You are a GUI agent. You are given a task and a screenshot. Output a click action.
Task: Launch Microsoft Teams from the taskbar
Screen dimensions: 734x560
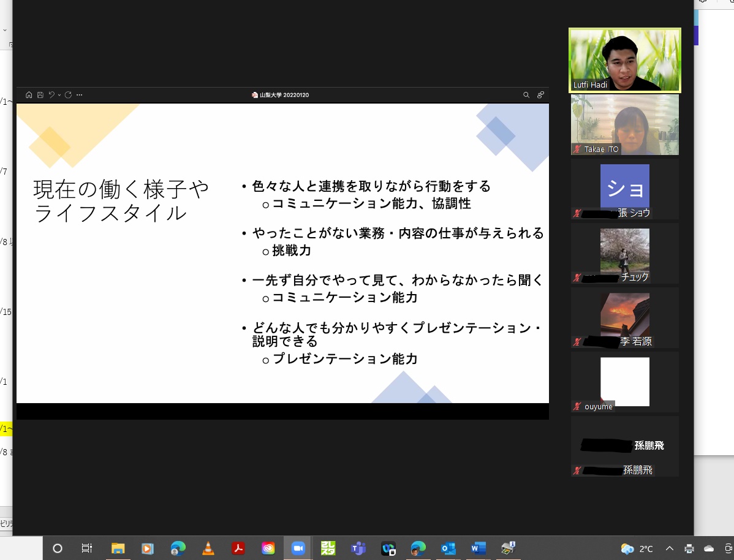tap(358, 548)
